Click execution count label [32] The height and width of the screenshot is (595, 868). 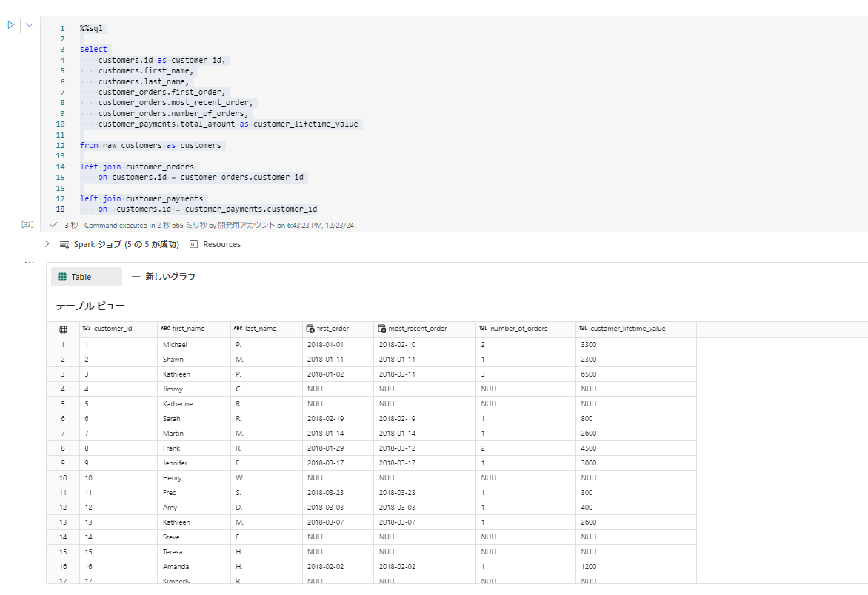[x=27, y=224]
